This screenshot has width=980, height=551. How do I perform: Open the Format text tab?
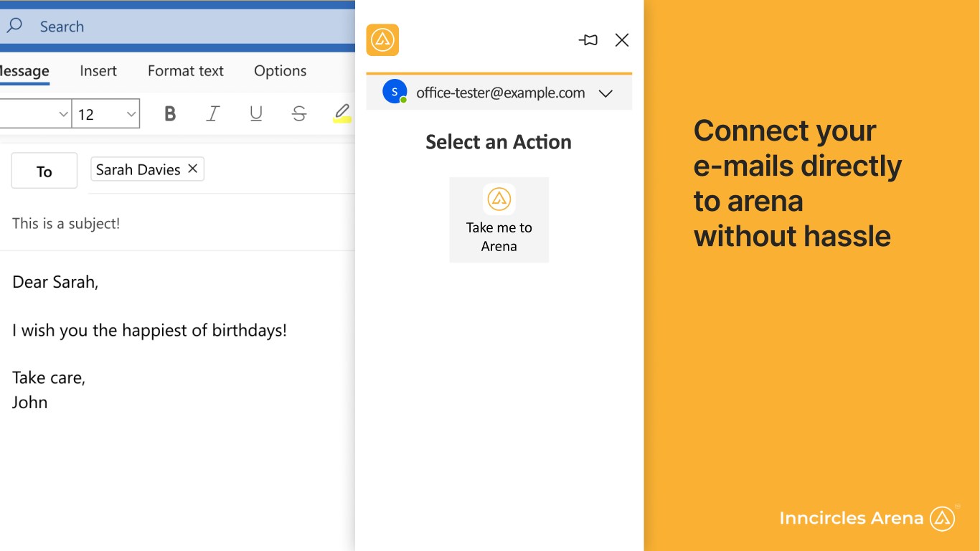pyautogui.click(x=186, y=71)
